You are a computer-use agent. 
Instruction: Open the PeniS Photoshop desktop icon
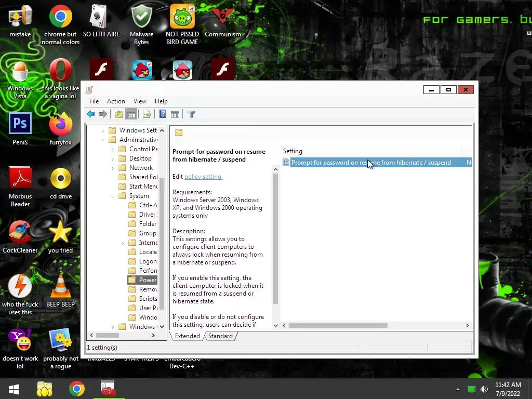pos(20,129)
